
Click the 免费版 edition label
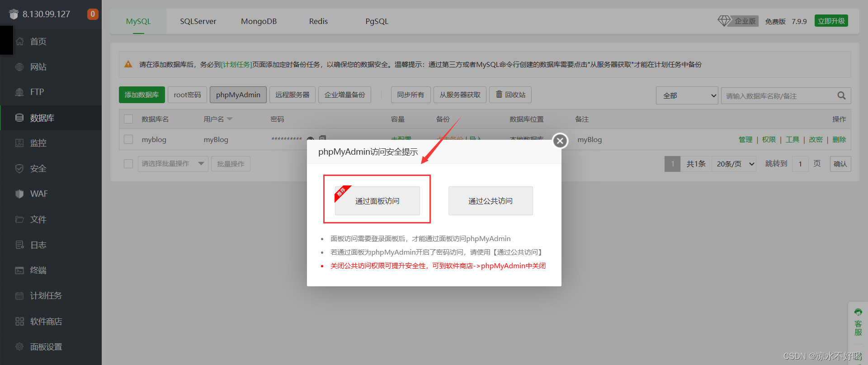point(775,21)
